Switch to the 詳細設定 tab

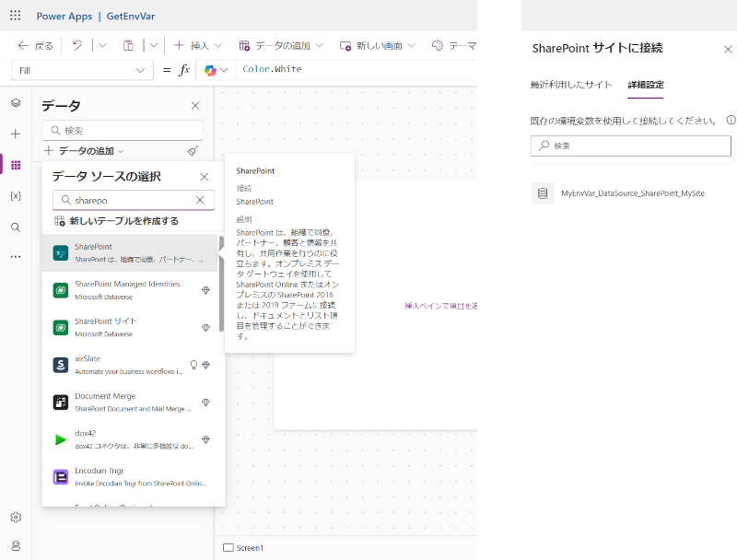coord(645,85)
